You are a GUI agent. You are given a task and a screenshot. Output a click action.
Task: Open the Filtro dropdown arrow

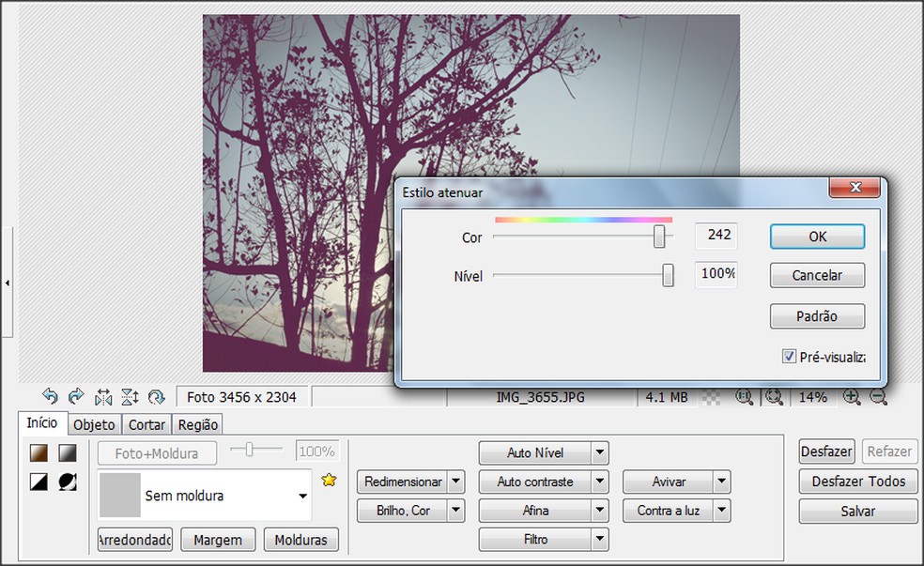click(x=599, y=539)
